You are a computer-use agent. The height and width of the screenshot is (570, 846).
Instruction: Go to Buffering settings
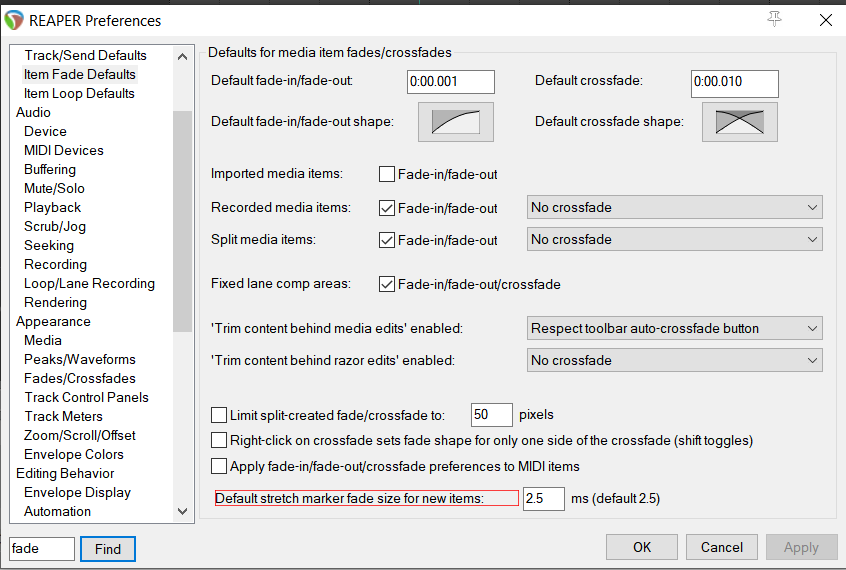[x=50, y=169]
